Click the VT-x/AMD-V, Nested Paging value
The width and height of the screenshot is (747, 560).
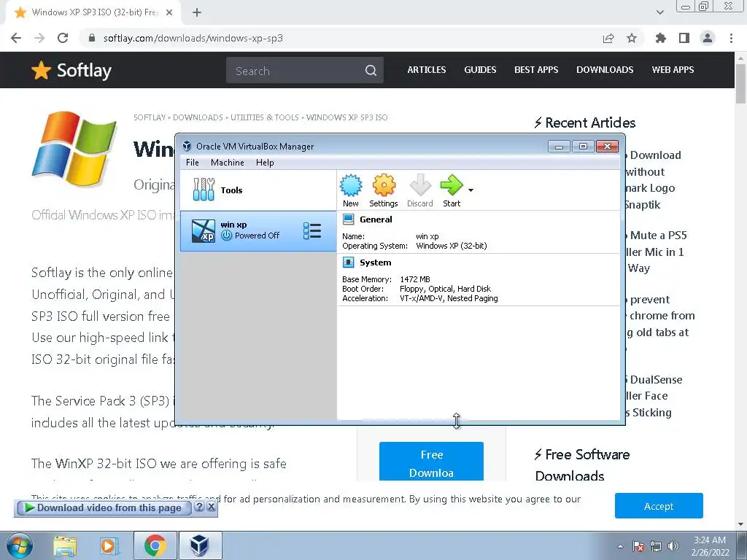pyautogui.click(x=449, y=298)
